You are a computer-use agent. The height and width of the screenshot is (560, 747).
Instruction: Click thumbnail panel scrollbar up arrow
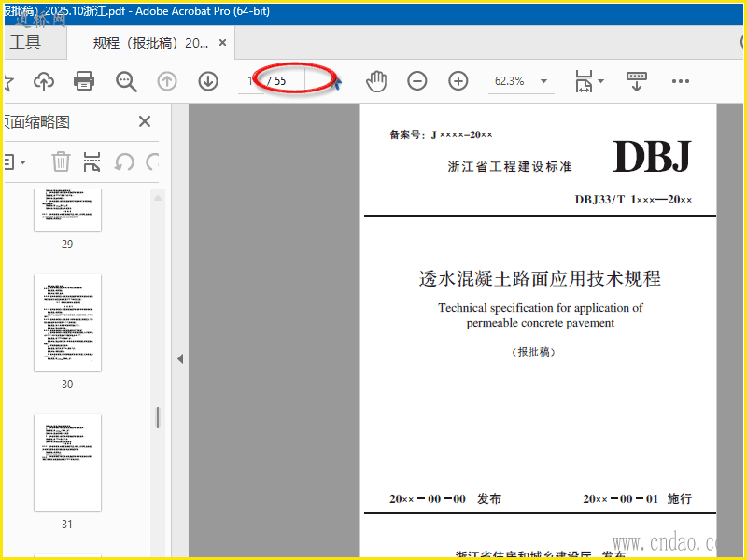pos(158,198)
